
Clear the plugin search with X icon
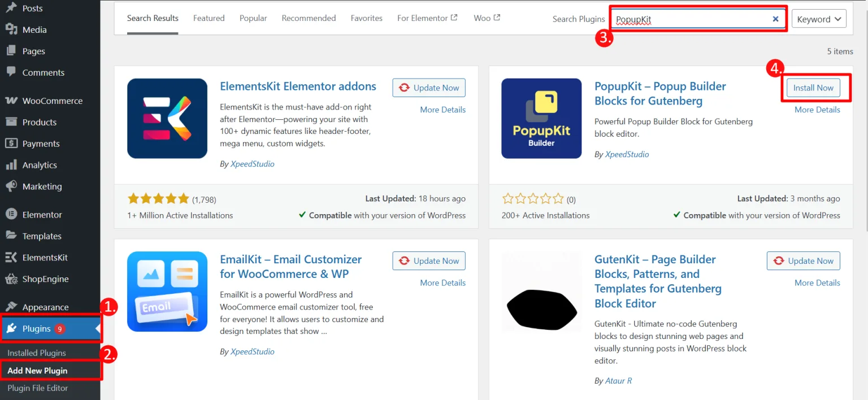point(776,19)
